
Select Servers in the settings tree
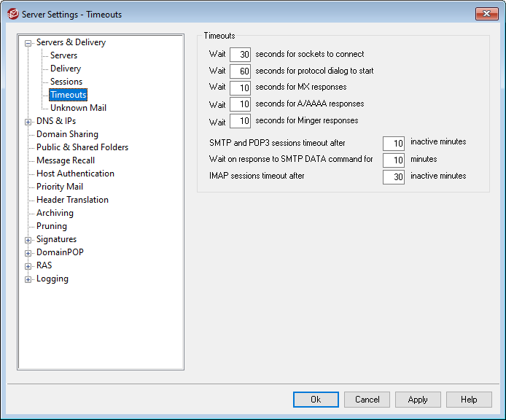tap(63, 55)
